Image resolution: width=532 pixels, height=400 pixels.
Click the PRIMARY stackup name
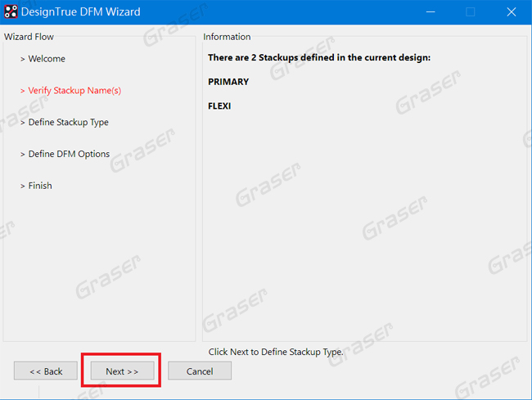[228, 82]
